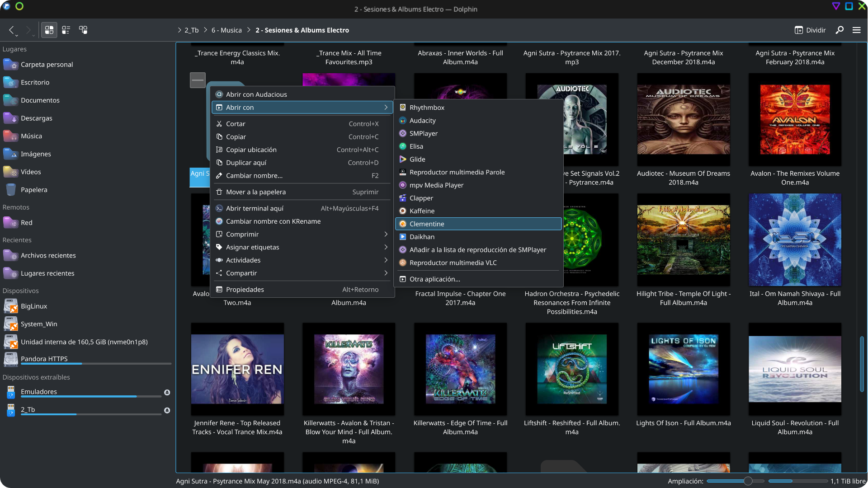Open Carpeta personal in Places
Screen dimensions: 868x488
point(87,65)
